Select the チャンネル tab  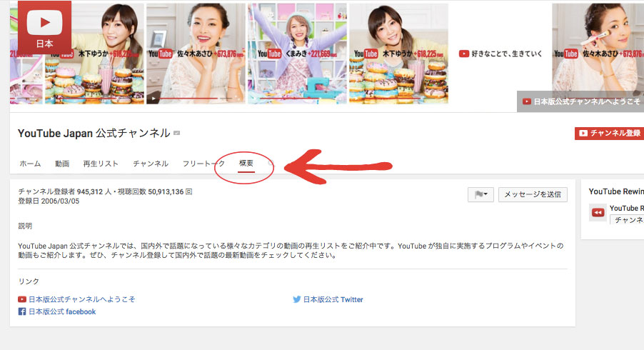point(151,164)
